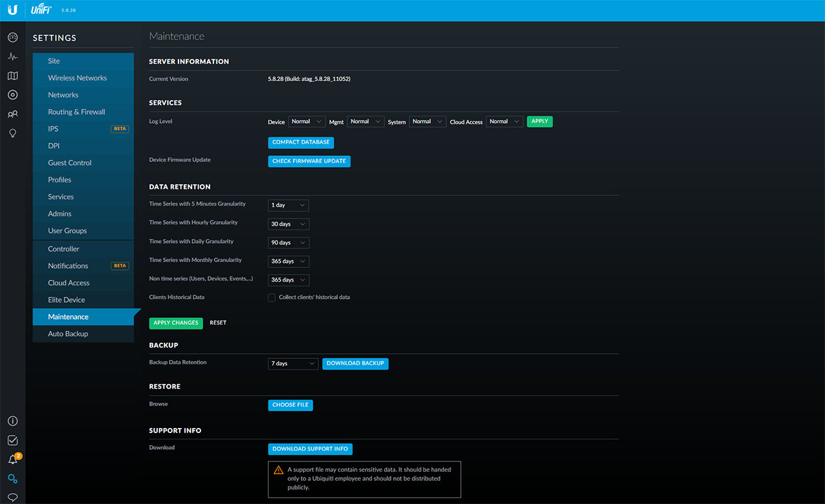Go to DPI settings
Viewport: 825px width, 504px height.
[x=83, y=146]
